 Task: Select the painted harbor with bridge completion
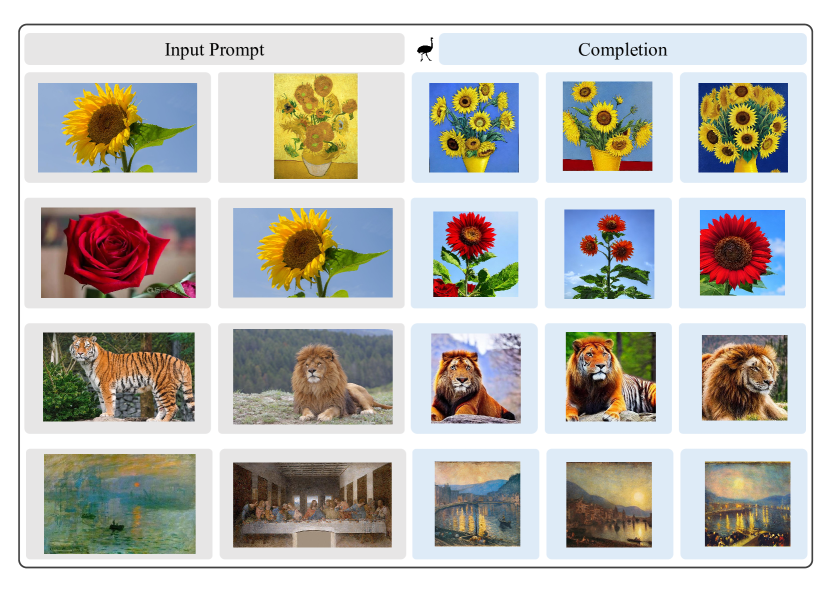coord(477,503)
